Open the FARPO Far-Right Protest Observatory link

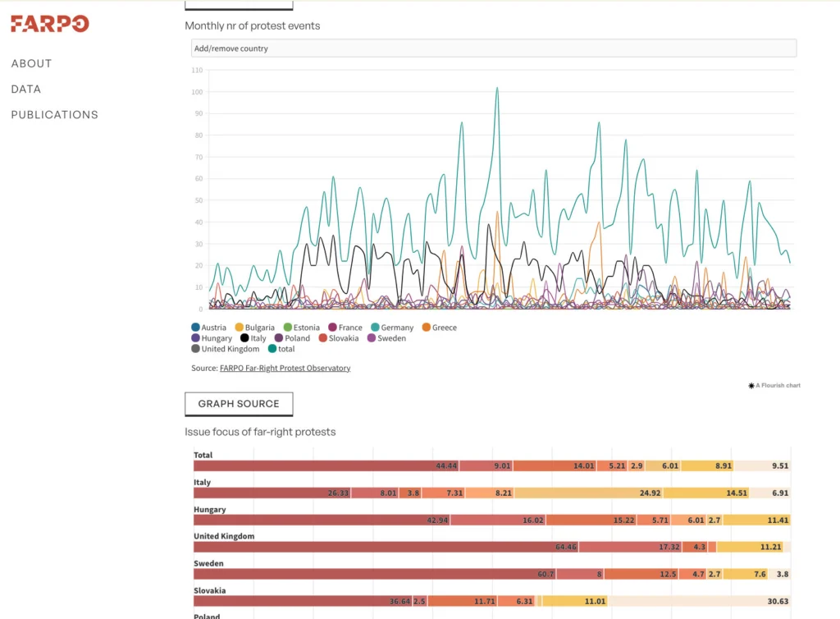pyautogui.click(x=285, y=368)
